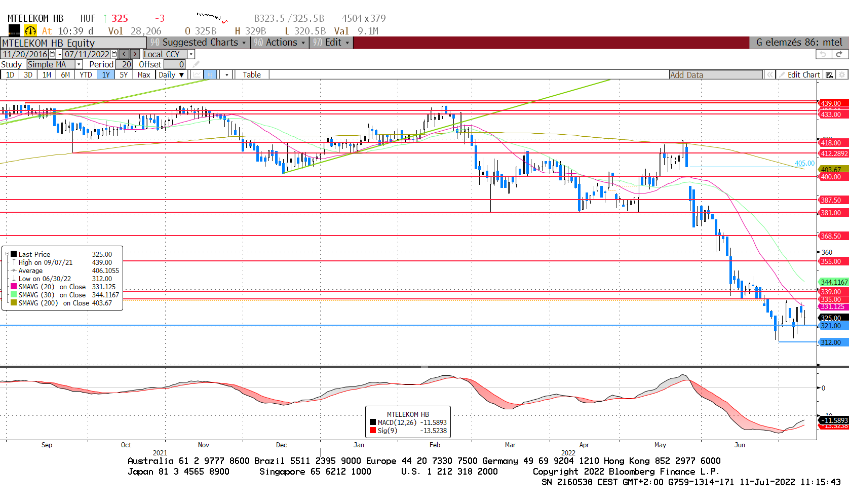This screenshot has width=849, height=504.
Task: Click the High on 09/07/21 legend row
Action: click(x=65, y=262)
